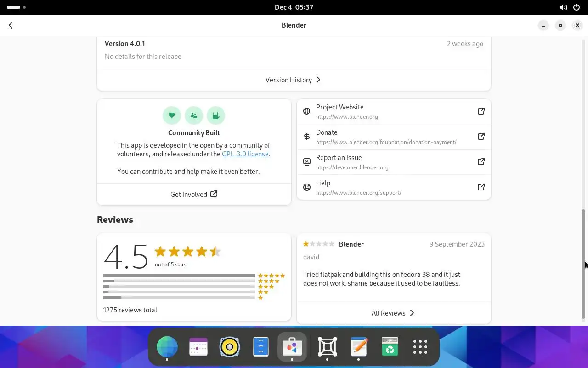Click the globe icon beside Project Website
Screen dimensions: 588x368
(x=307, y=111)
